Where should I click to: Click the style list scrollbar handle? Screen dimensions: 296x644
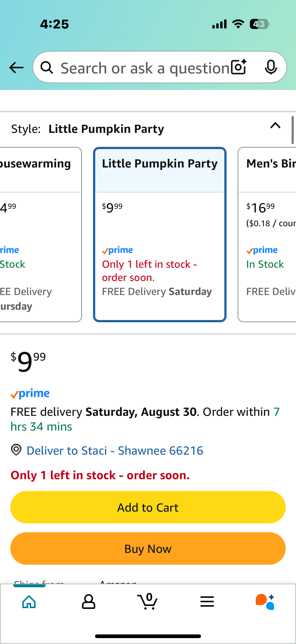coord(293,130)
